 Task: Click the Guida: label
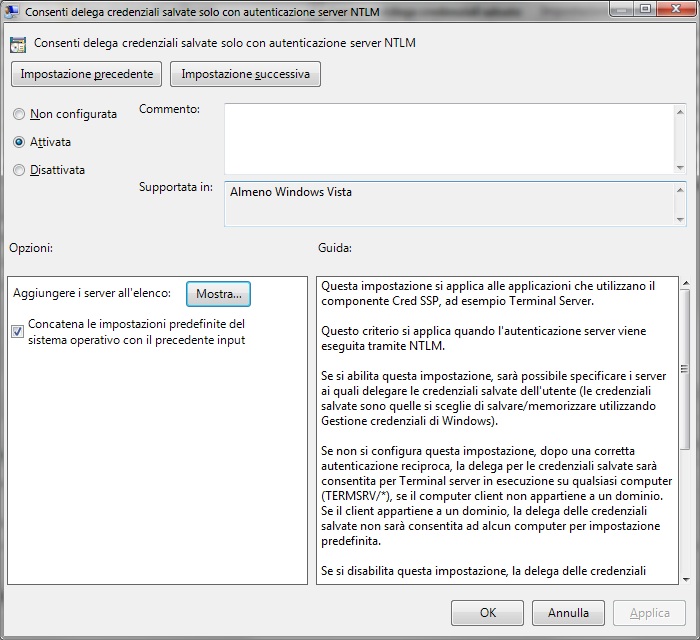point(335,248)
